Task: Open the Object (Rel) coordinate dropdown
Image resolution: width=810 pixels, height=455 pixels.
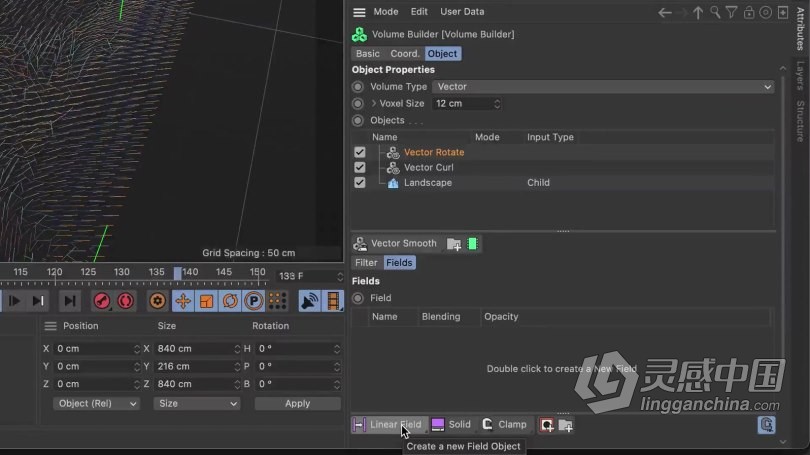Action: [x=96, y=403]
